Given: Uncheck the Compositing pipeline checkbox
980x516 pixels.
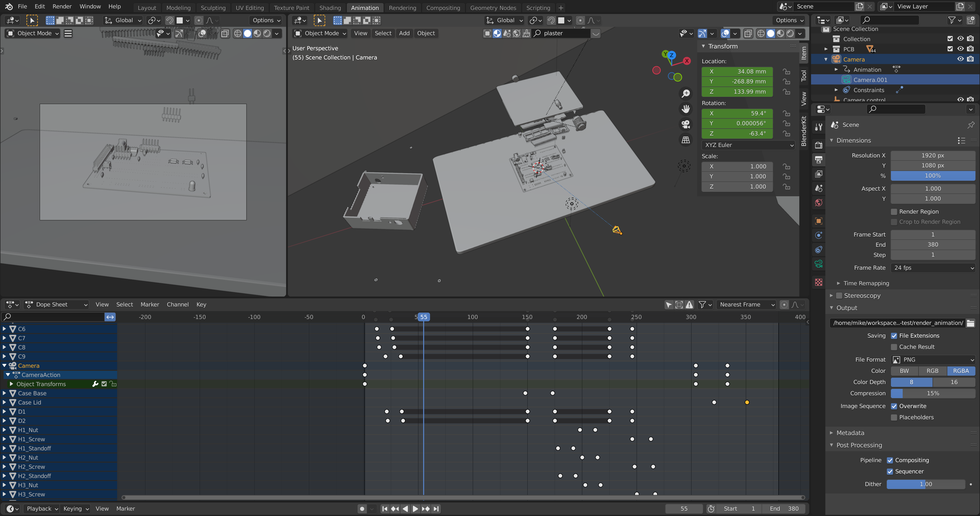Looking at the screenshot, I should (890, 460).
